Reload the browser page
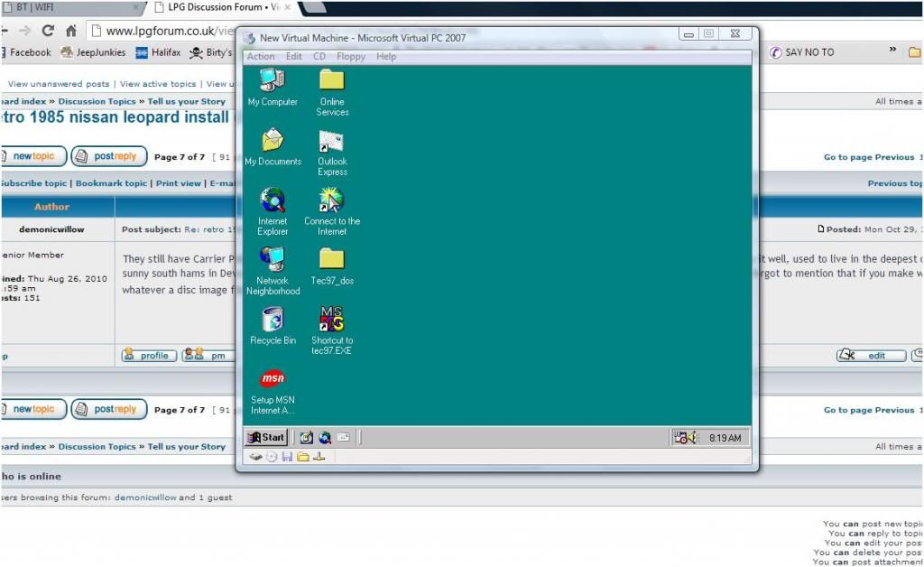This screenshot has height=567, width=924. pyautogui.click(x=49, y=31)
